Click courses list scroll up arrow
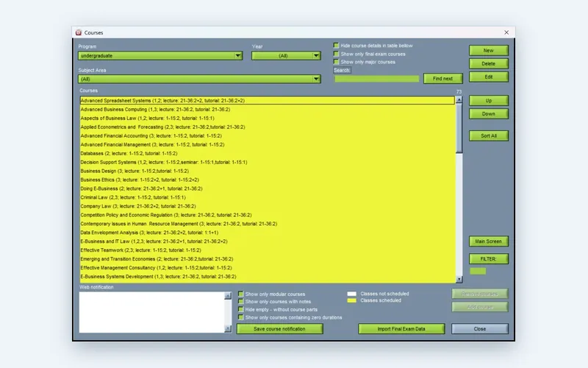The height and width of the screenshot is (368, 588). (x=459, y=99)
